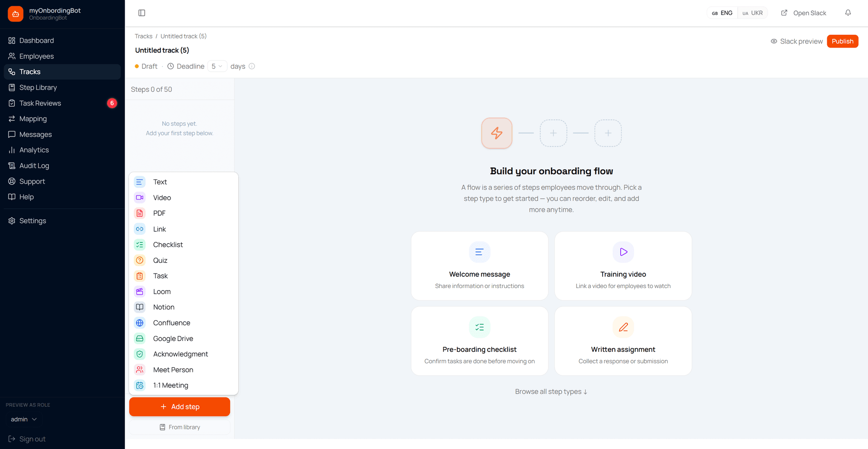Select the Training video card
The width and height of the screenshot is (868, 449).
623,266
